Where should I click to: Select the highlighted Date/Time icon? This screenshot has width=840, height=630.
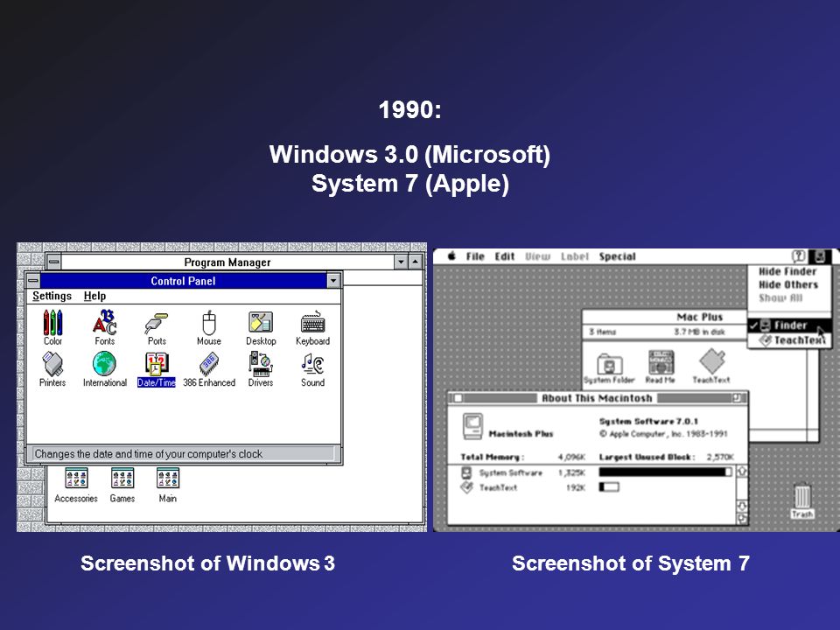pyautogui.click(x=157, y=369)
